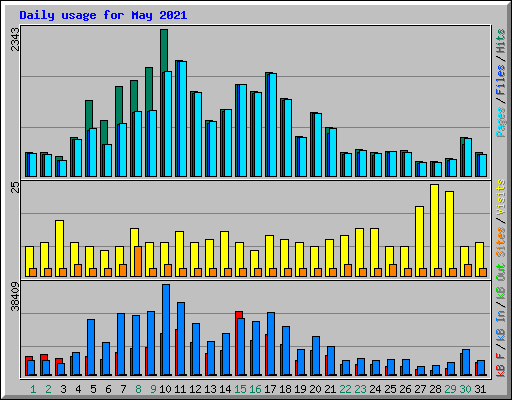The height and width of the screenshot is (400, 512).
Task: Click day 22 axis label
Action: 345,389
